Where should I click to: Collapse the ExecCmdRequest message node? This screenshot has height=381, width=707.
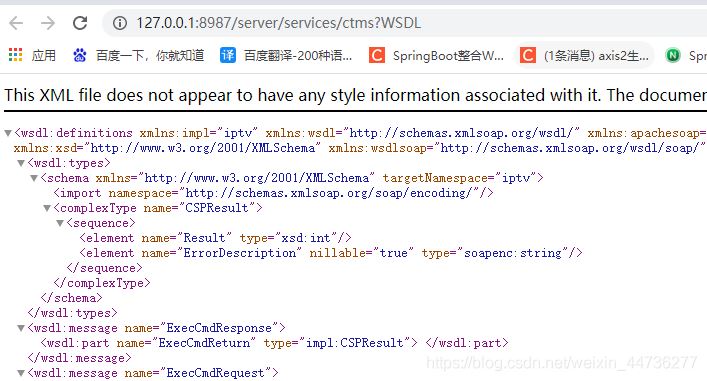pyautogui.click(x=21, y=373)
